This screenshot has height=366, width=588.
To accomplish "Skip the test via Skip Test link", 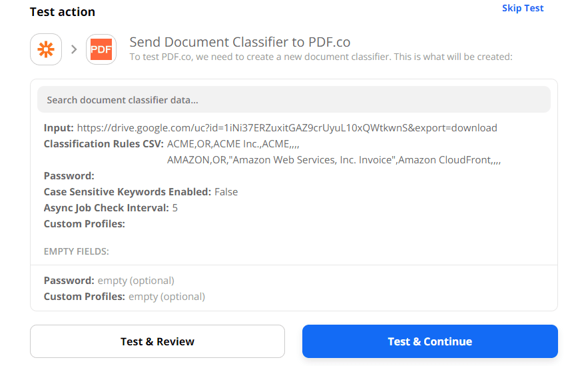I will 523,9.
